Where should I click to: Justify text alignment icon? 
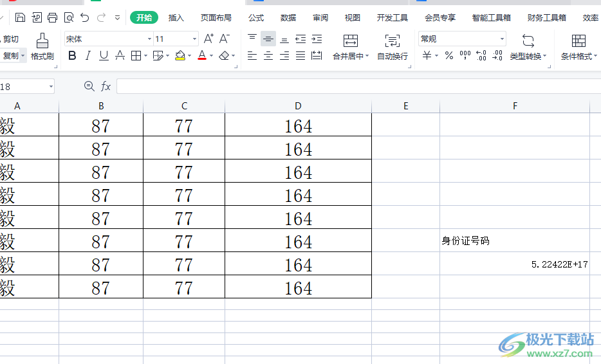(x=300, y=56)
